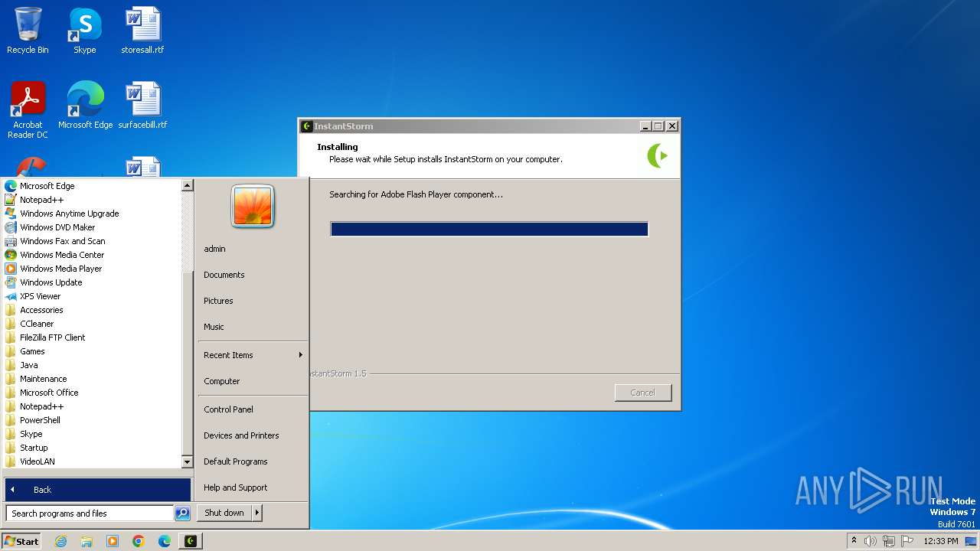This screenshot has width=980, height=551.
Task: Open the Microsoft Edge desktop shortcut
Action: pyautogui.click(x=85, y=106)
